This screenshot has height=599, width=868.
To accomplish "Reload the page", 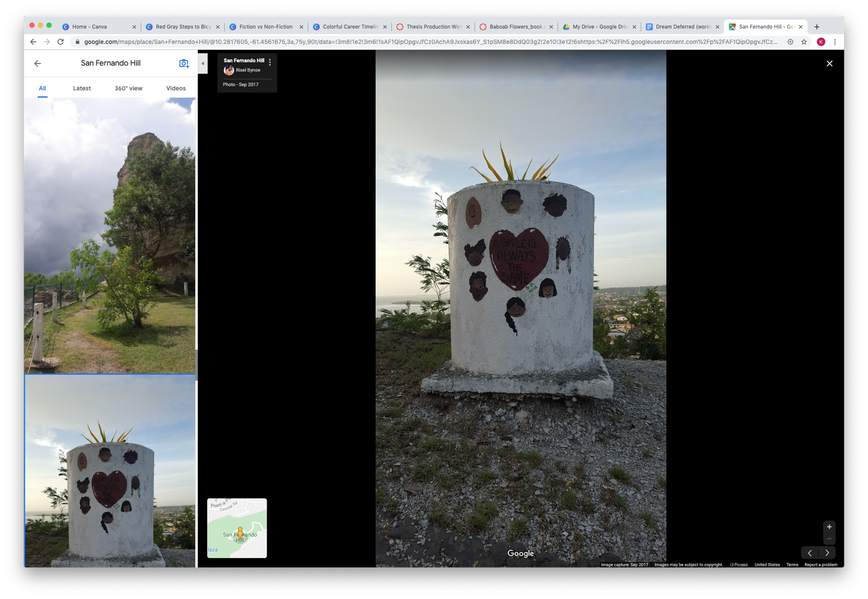I will point(61,42).
